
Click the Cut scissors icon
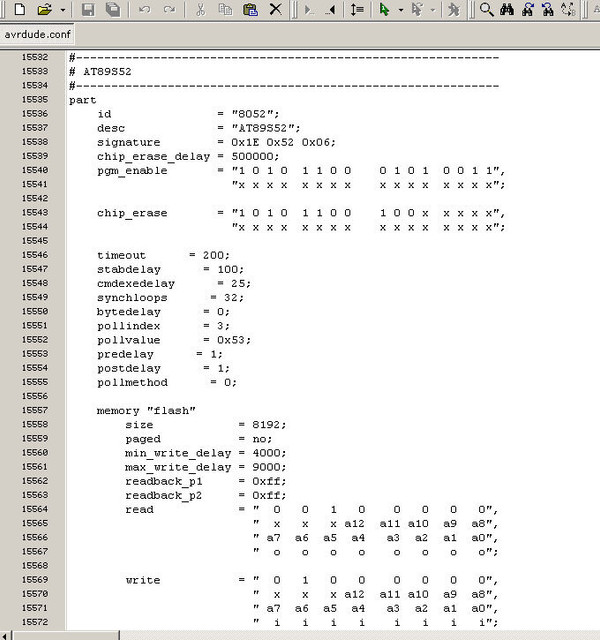point(200,9)
